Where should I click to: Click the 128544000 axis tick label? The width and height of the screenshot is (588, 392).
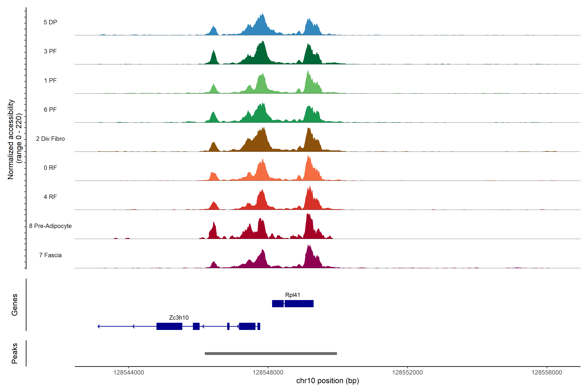point(129,373)
